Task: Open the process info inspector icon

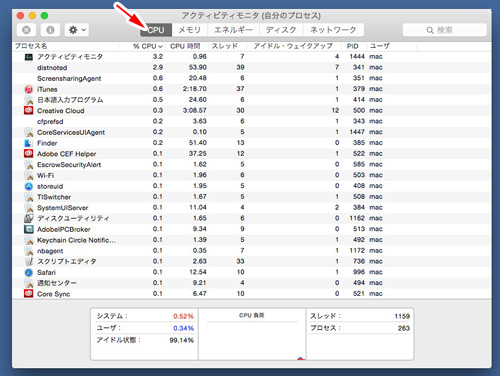Action: [x=50, y=30]
